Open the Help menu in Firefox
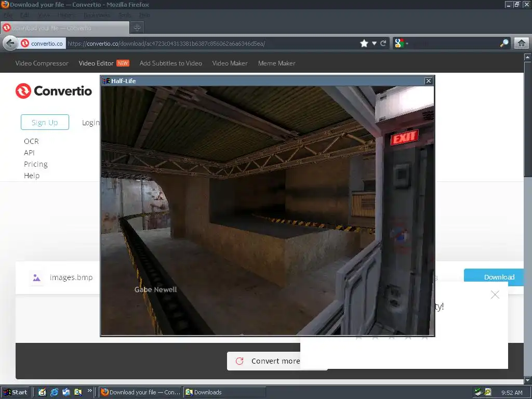Viewport: 532px width, 399px height. click(x=144, y=15)
